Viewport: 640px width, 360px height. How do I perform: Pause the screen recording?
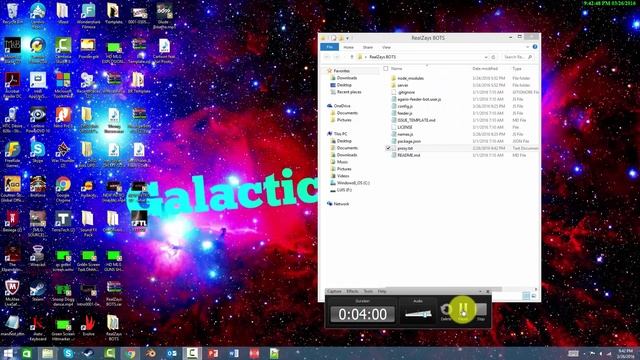[463, 310]
